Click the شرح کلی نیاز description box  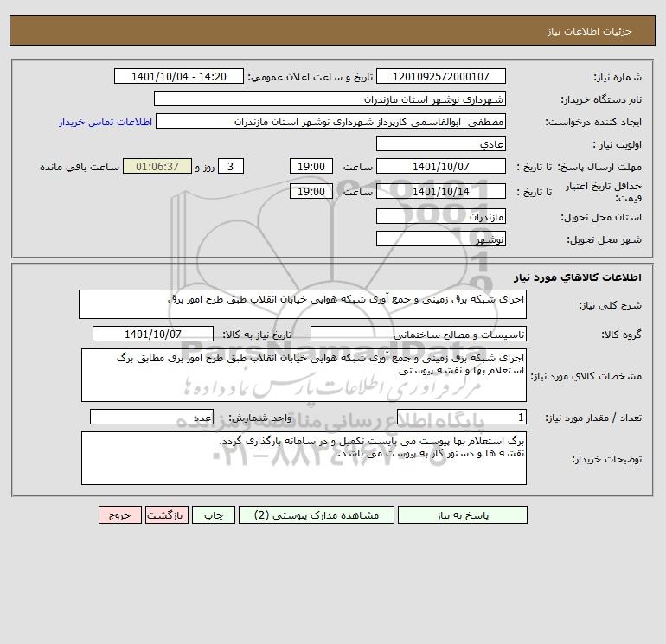click(303, 304)
